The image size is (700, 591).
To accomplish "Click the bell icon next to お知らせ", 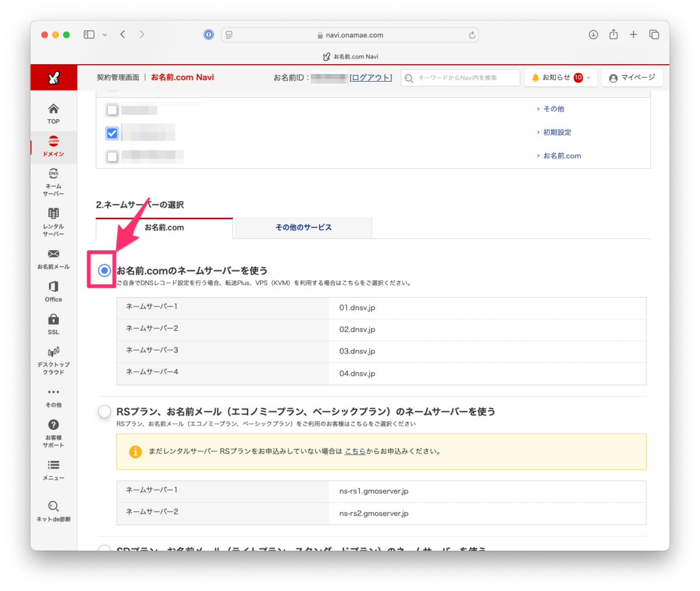I will coord(535,78).
